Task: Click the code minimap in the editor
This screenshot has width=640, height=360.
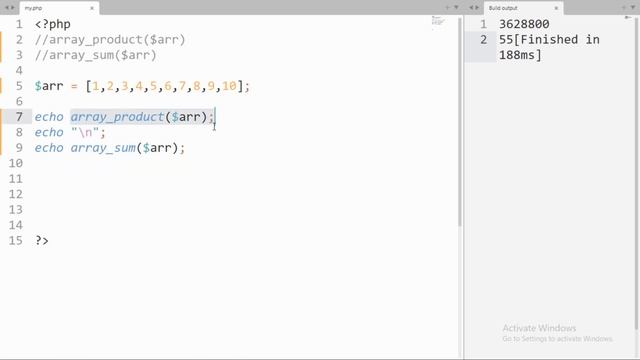Action: (x=438, y=21)
